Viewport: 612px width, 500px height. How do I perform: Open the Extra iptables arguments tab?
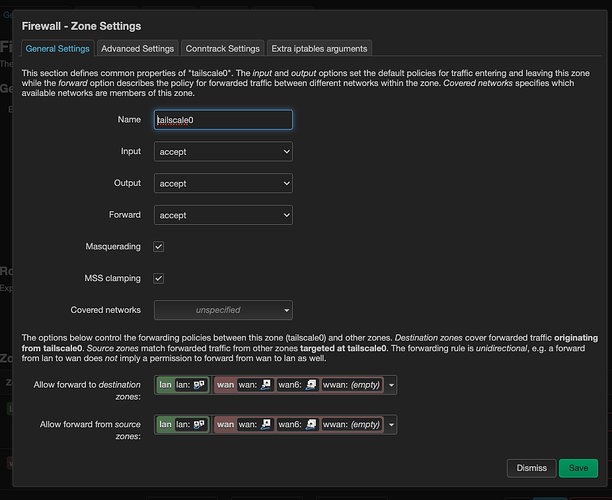[x=319, y=48]
